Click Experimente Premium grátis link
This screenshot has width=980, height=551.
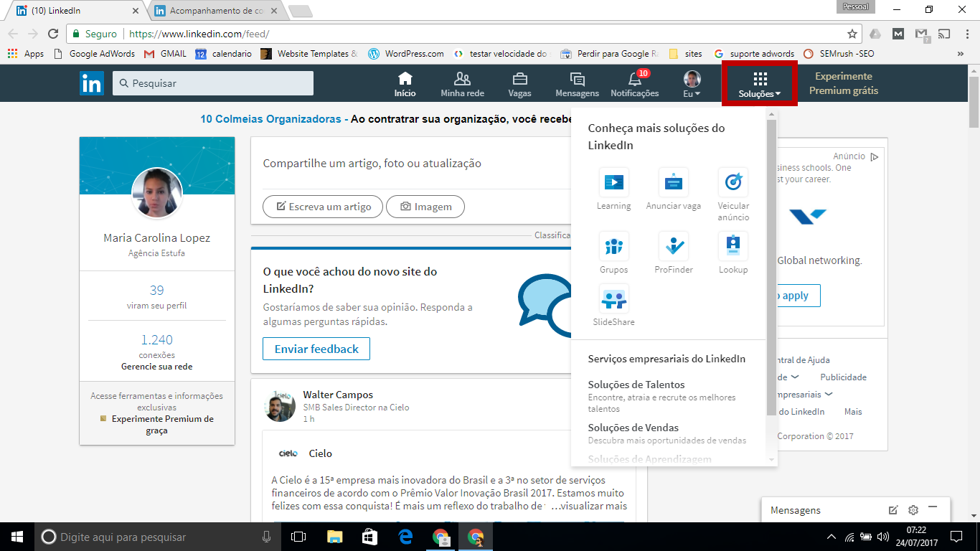point(844,83)
